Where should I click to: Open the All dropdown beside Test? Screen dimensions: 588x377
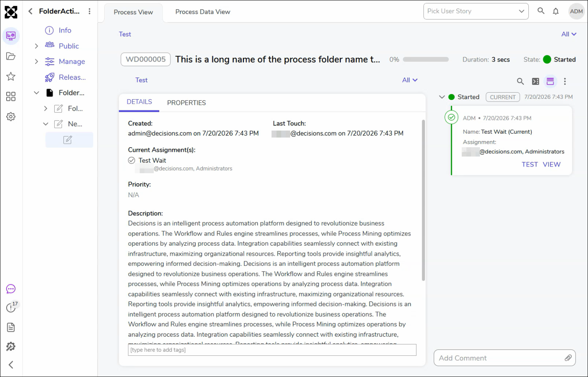point(409,80)
